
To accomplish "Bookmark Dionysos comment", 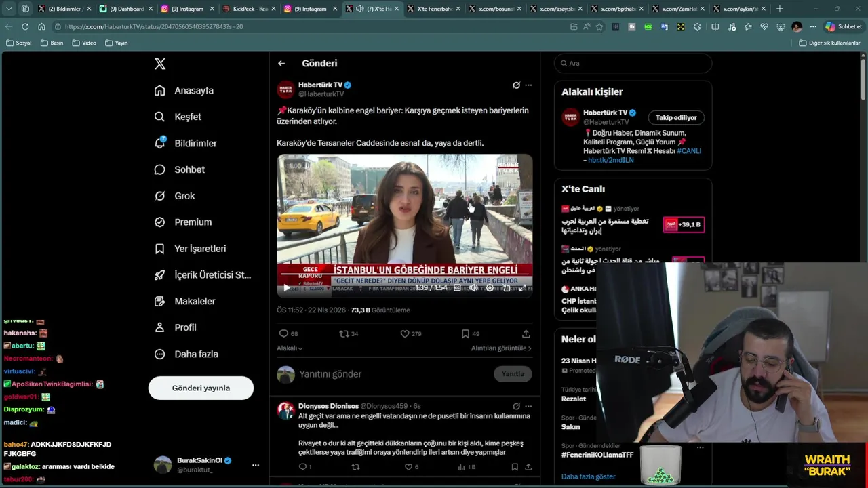I will coord(515,467).
